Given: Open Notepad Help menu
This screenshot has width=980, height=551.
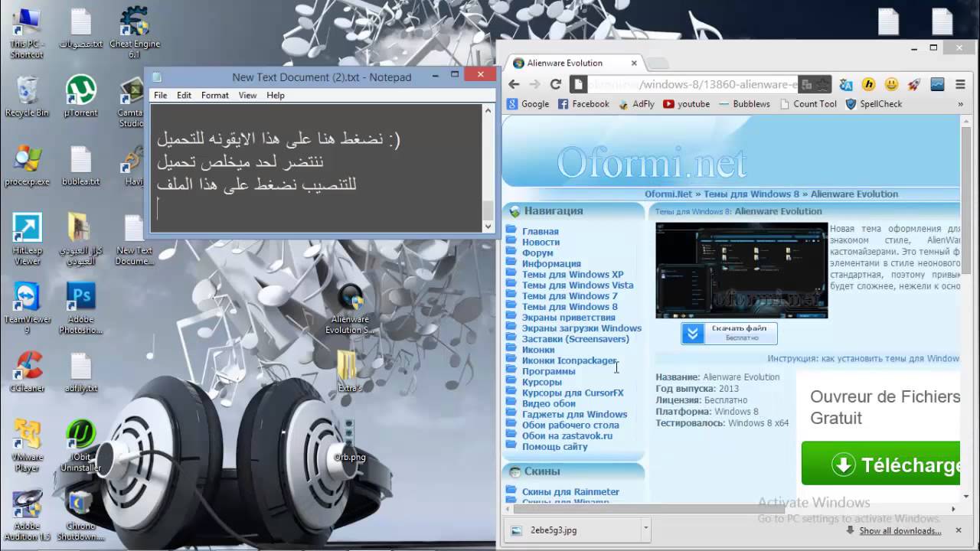Looking at the screenshot, I should coord(276,96).
